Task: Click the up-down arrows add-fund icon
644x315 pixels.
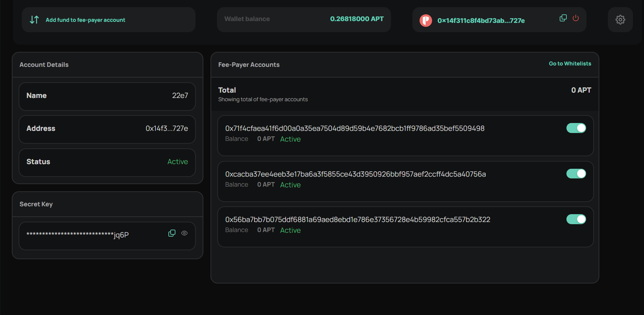Action: (34, 20)
